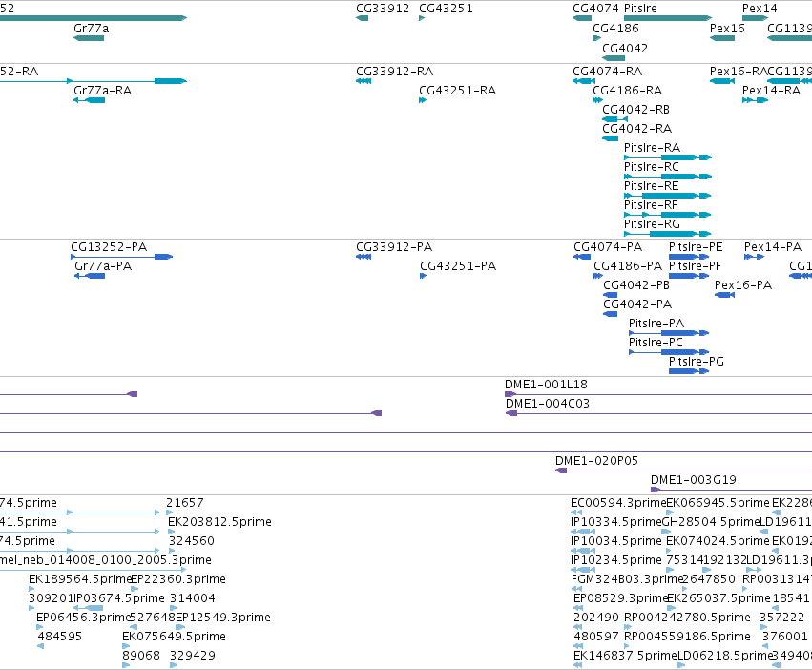Click the Pex16 gene label

coord(727,29)
